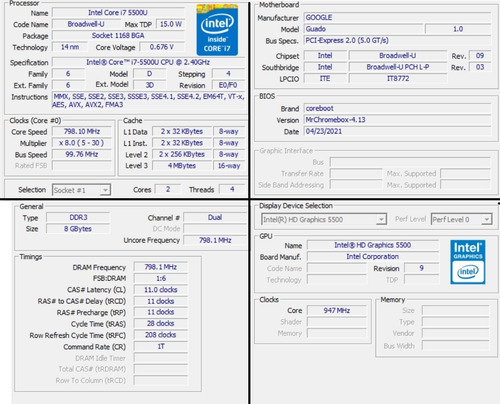Click the Max TDP value 15.0 W
The image size is (500, 404).
point(170,24)
